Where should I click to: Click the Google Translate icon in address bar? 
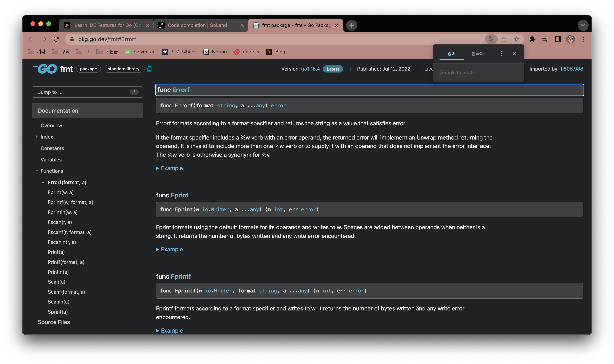click(x=491, y=39)
